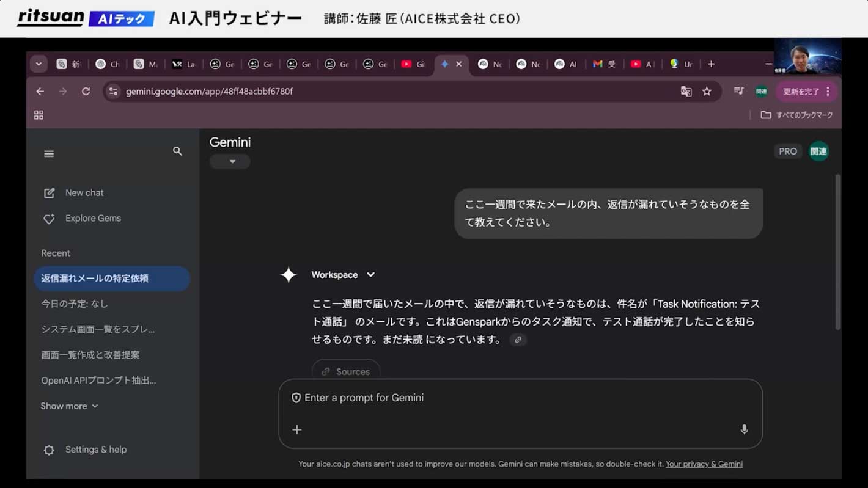Image resolution: width=868 pixels, height=488 pixels.
Task: Click the translate page icon in the address bar
Action: [x=686, y=91]
